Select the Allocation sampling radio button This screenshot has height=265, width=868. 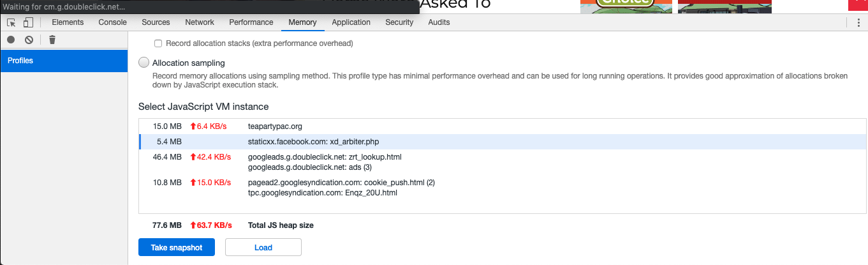[x=144, y=63]
